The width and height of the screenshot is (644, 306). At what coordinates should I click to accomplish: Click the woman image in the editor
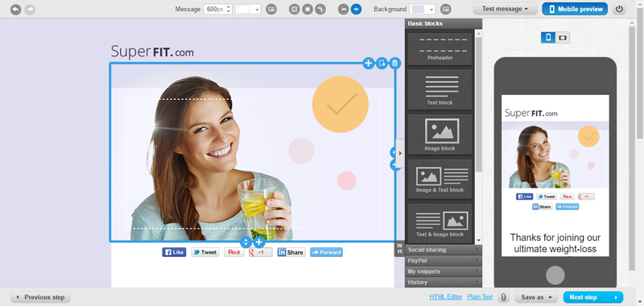pos(212,158)
